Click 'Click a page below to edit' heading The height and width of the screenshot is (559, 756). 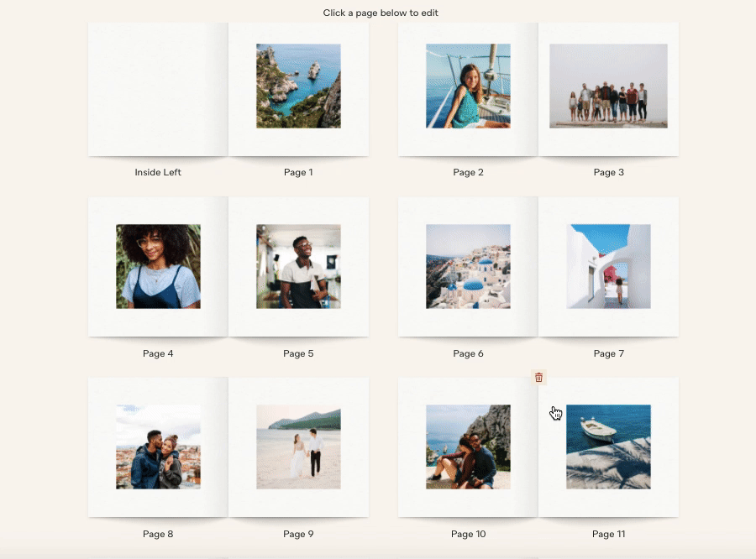[381, 13]
